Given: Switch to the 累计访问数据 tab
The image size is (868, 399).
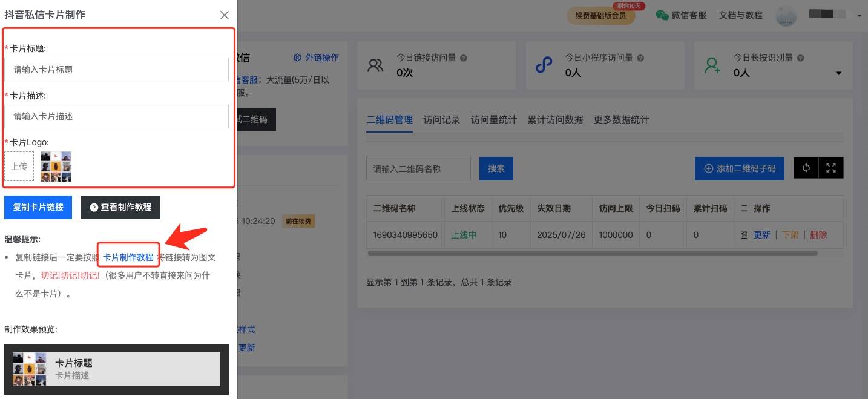Looking at the screenshot, I should pyautogui.click(x=554, y=120).
